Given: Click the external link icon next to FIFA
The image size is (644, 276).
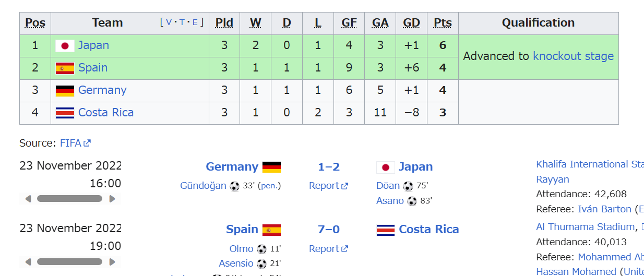Looking at the screenshot, I should coord(87,143).
